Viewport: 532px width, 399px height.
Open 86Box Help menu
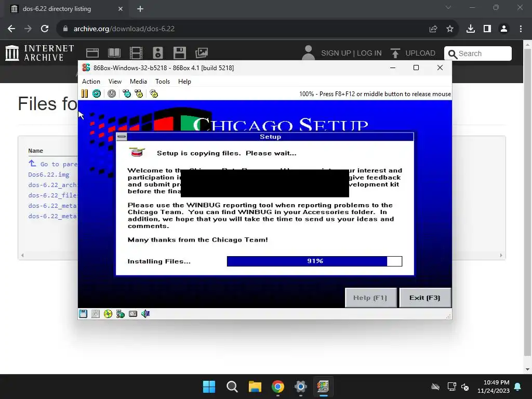click(x=184, y=82)
